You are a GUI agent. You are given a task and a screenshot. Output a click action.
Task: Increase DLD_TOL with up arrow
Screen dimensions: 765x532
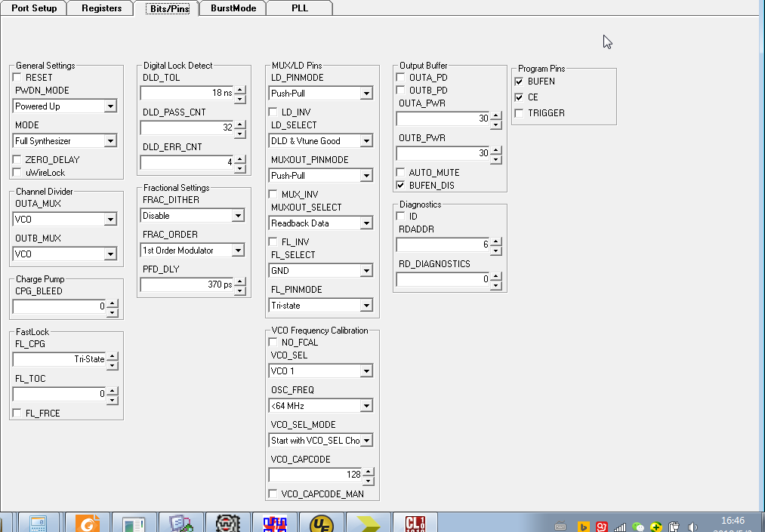pos(239,90)
